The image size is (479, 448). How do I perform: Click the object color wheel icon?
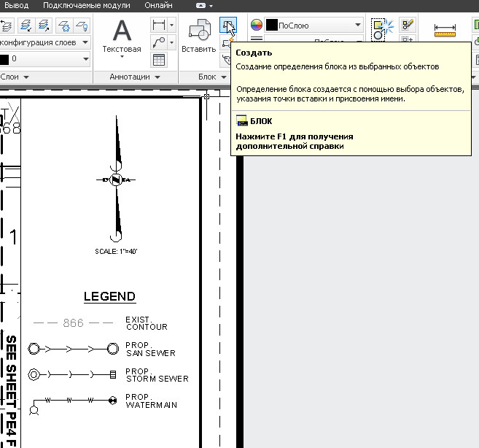pyautogui.click(x=257, y=25)
